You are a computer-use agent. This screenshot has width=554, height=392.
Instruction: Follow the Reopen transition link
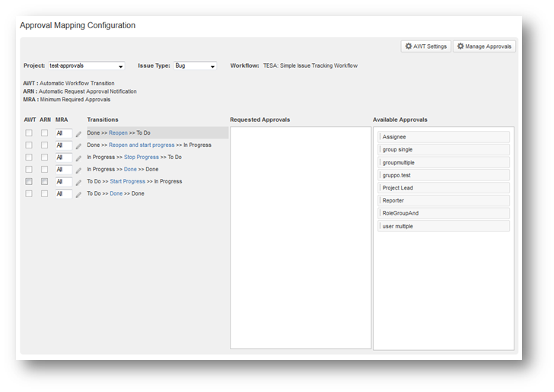click(x=118, y=133)
